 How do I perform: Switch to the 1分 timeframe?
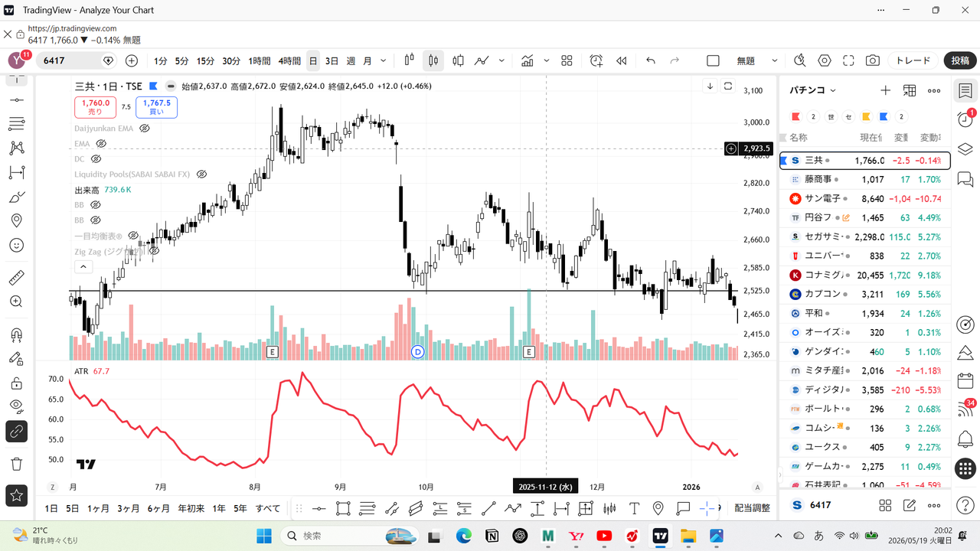point(160,60)
